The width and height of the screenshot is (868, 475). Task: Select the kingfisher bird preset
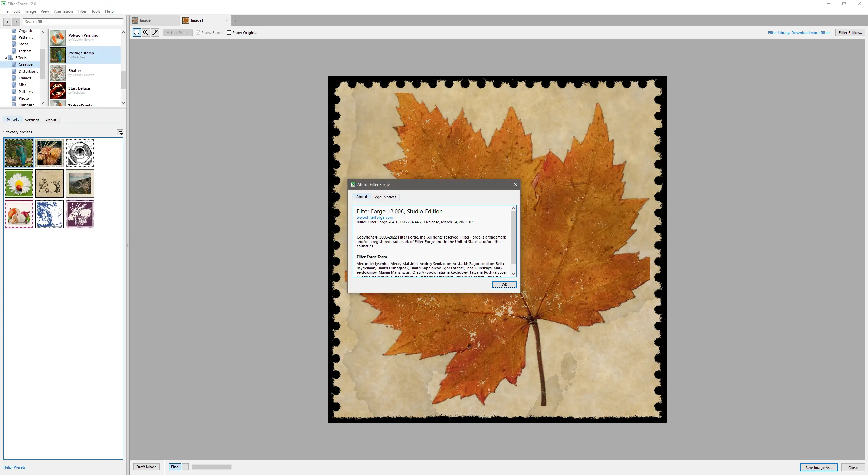19,153
